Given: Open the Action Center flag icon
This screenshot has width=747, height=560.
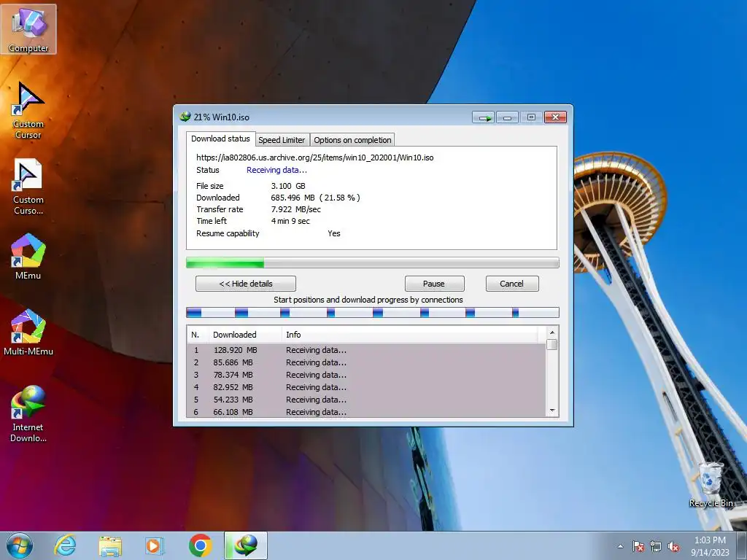Looking at the screenshot, I should (638, 547).
